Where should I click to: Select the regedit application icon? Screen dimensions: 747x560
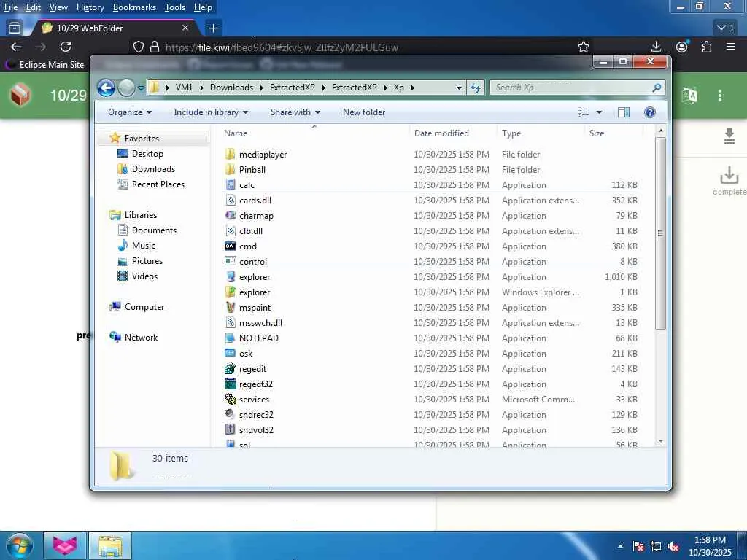[231, 368]
